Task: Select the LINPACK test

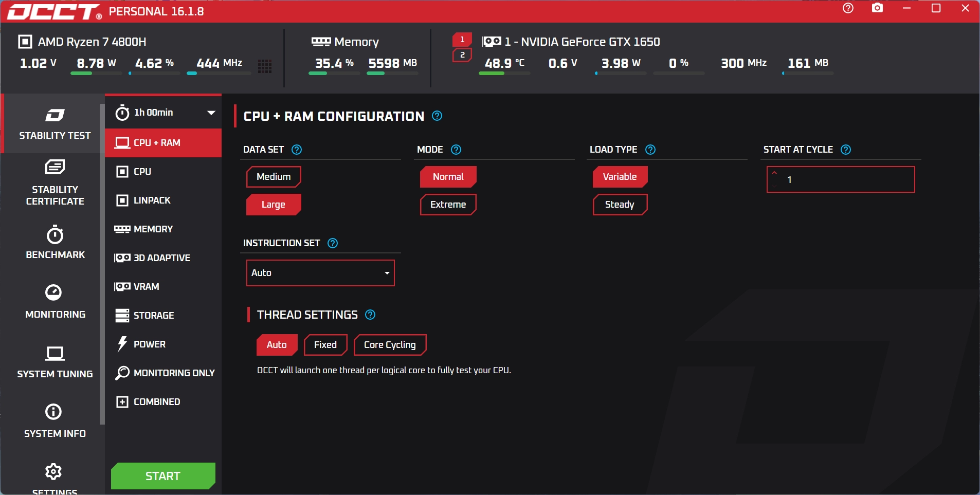Action: 164,200
